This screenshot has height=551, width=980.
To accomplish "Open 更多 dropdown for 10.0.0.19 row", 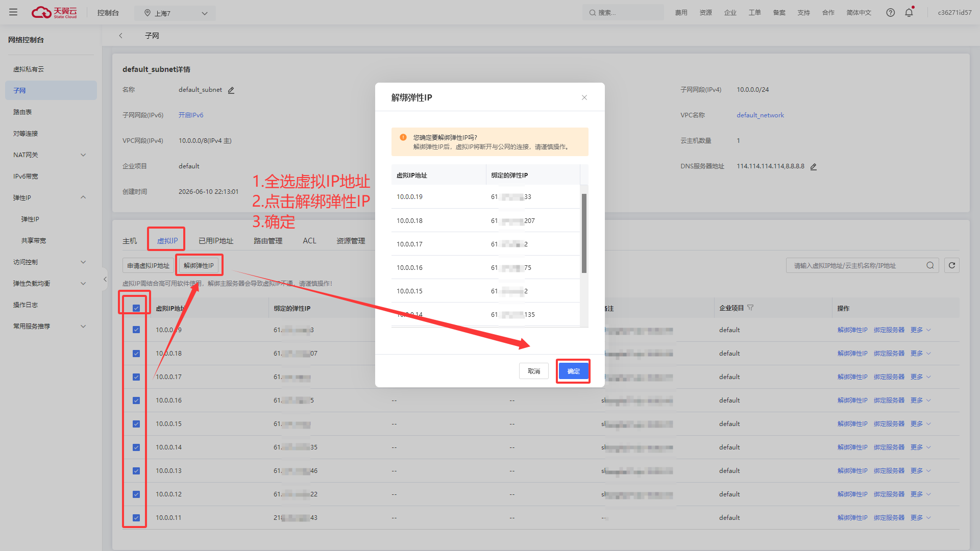I will (x=920, y=330).
